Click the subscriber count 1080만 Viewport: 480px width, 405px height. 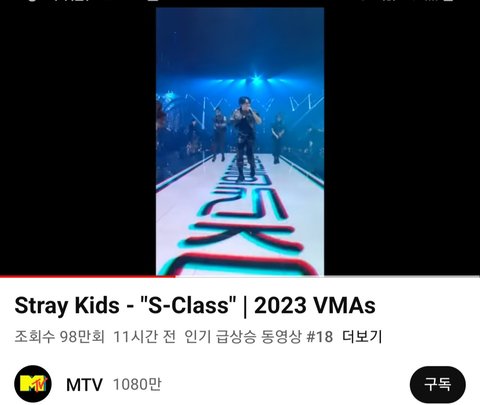(x=137, y=384)
